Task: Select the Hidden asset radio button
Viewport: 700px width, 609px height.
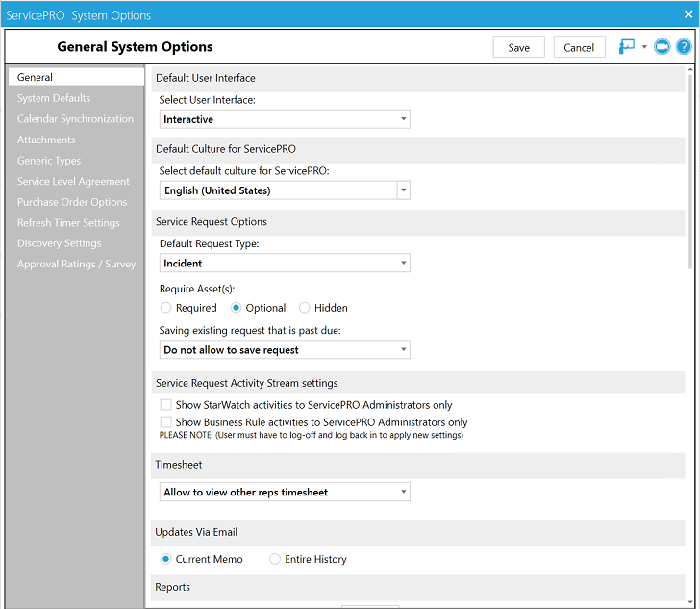Action: [305, 308]
